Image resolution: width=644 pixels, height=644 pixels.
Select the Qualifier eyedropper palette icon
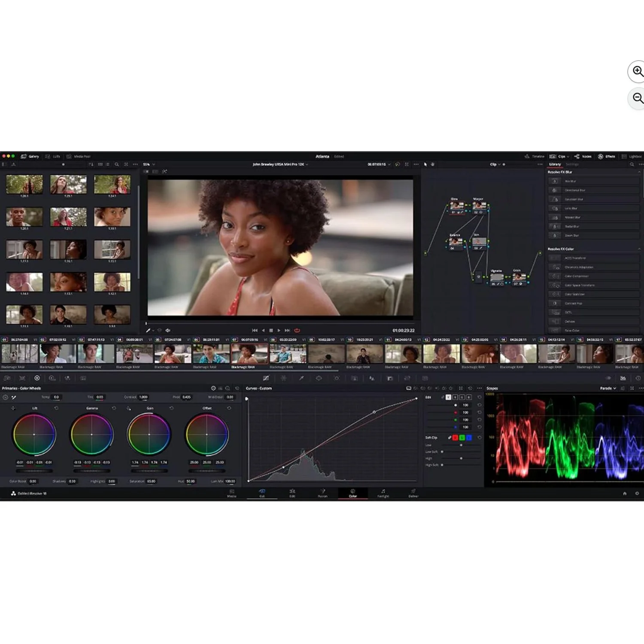pyautogui.click(x=301, y=378)
